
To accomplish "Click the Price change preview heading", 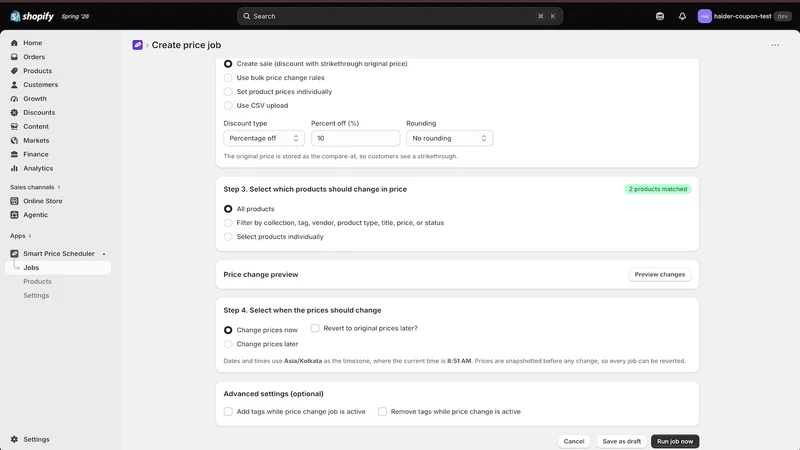I will point(261,274).
